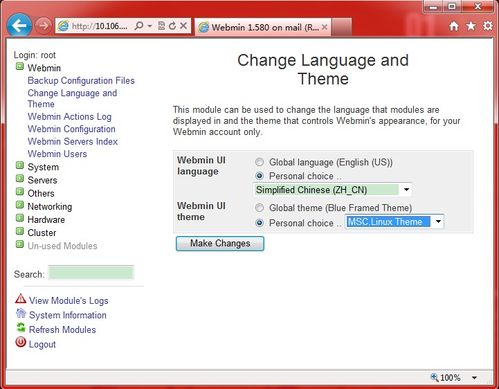Open System Information link
Screen dimensions: 499x389
pyautogui.click(x=68, y=315)
